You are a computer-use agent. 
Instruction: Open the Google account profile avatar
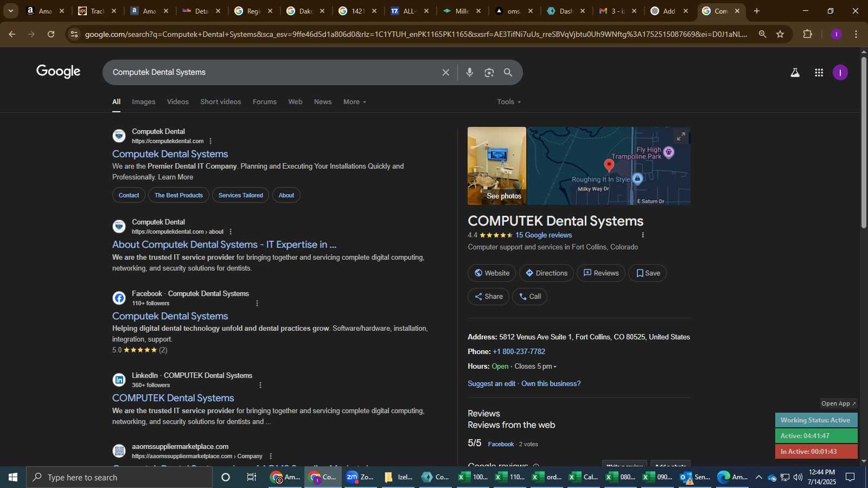[x=840, y=73]
